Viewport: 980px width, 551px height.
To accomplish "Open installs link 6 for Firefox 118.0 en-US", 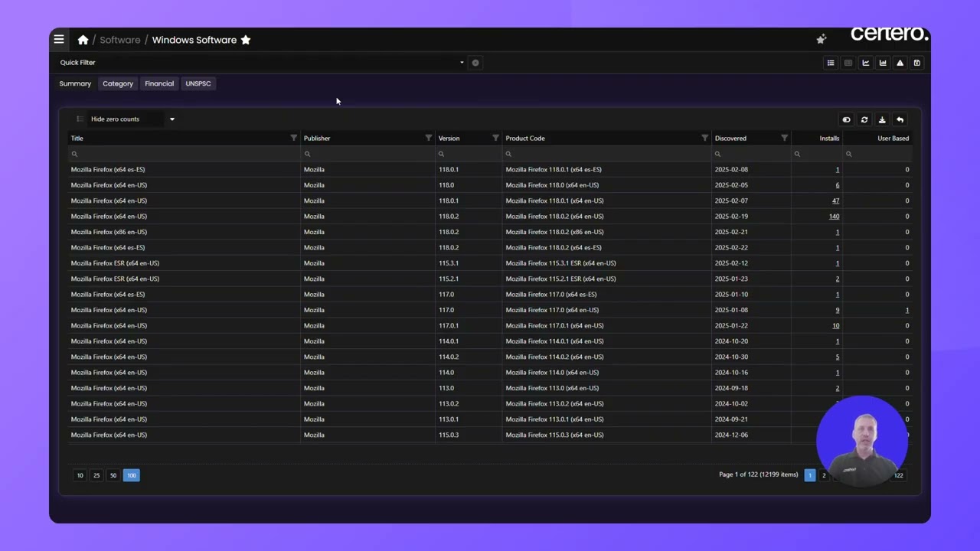I will [x=837, y=185].
